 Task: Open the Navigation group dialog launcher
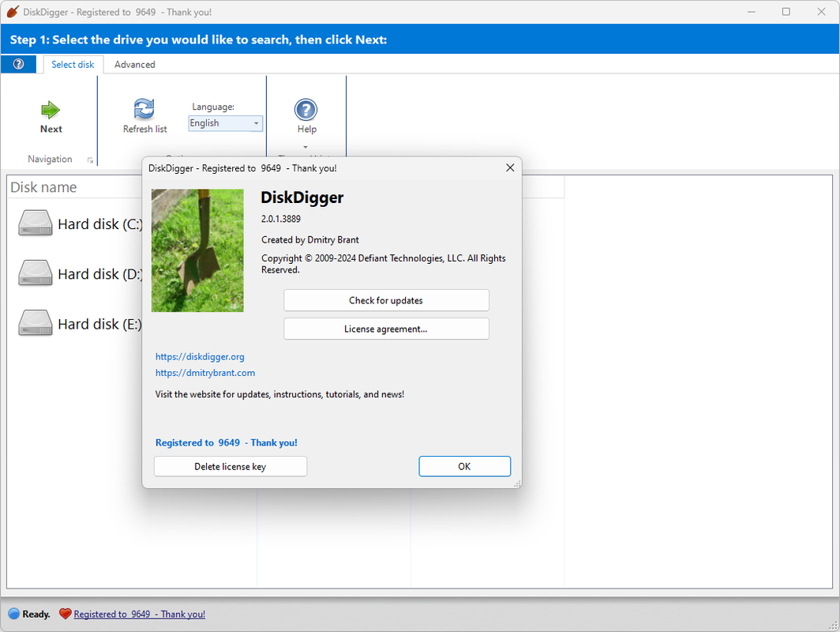(90, 160)
